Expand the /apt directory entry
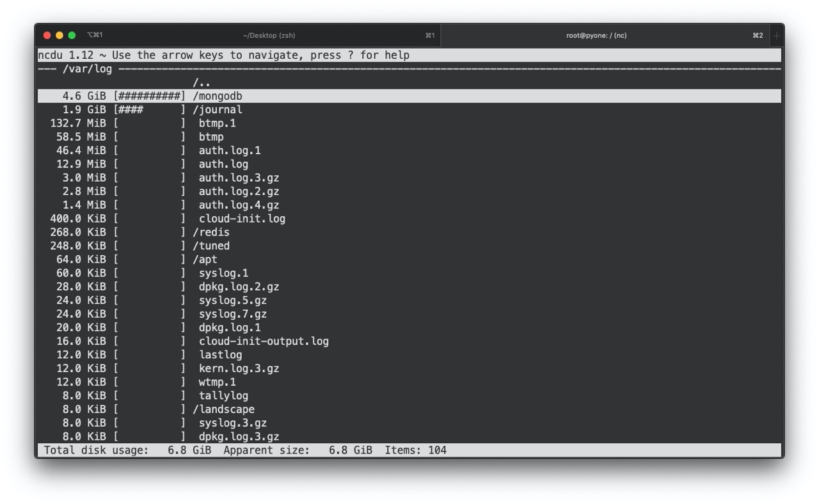Screen dimensions: 819x504 coord(205,259)
